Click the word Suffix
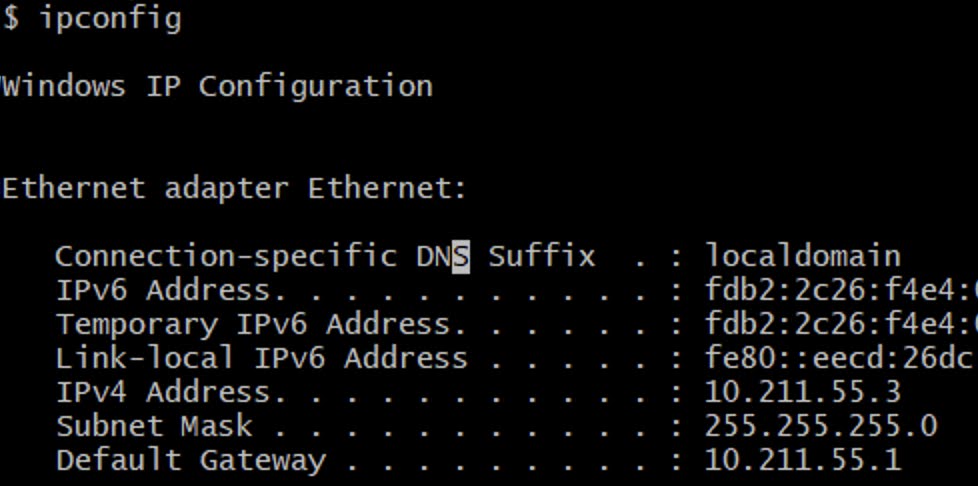978x486 pixels. [x=541, y=257]
